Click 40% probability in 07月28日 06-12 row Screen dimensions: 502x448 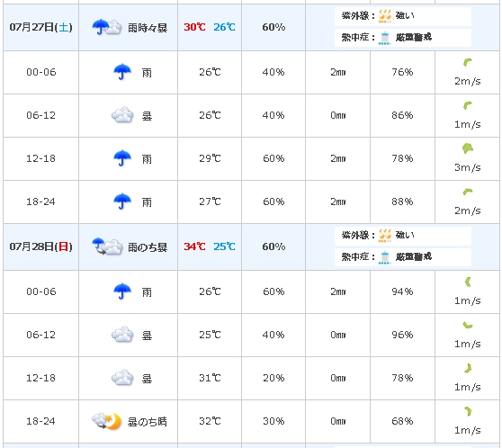[x=273, y=335]
